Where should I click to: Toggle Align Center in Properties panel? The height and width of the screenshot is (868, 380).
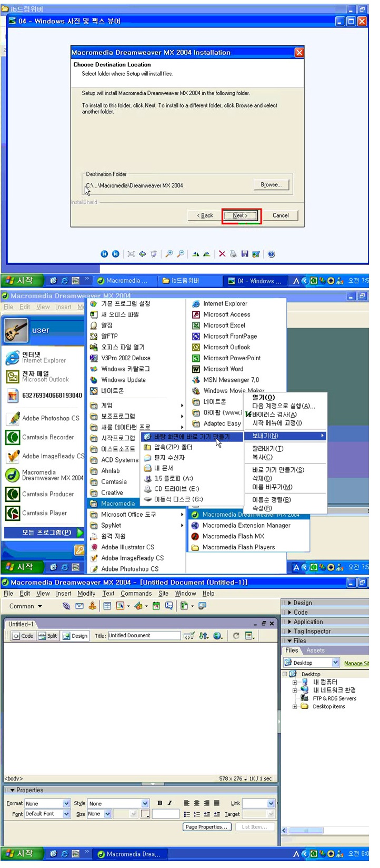click(196, 803)
